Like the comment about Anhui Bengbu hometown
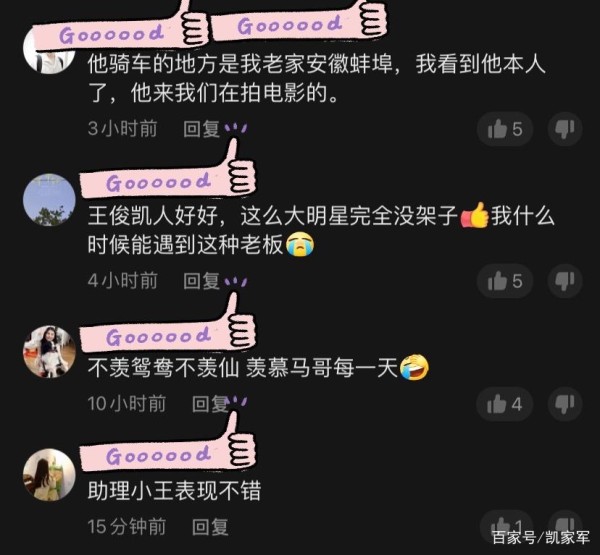Image resolution: width=600 pixels, height=555 pixels. 505,129
